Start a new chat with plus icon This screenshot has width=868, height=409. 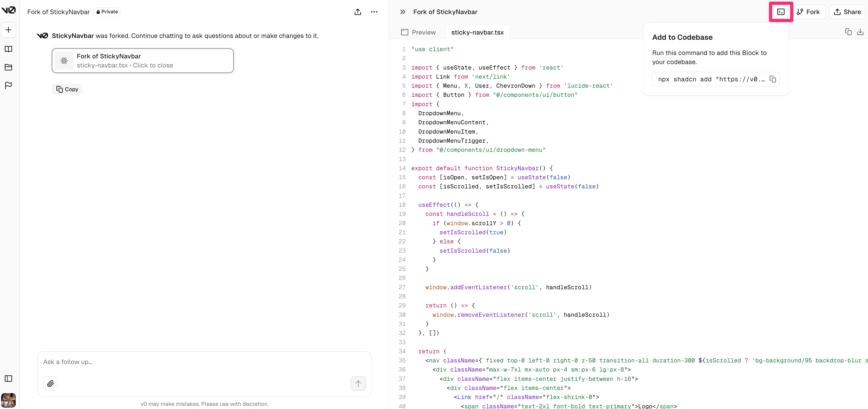coord(8,30)
